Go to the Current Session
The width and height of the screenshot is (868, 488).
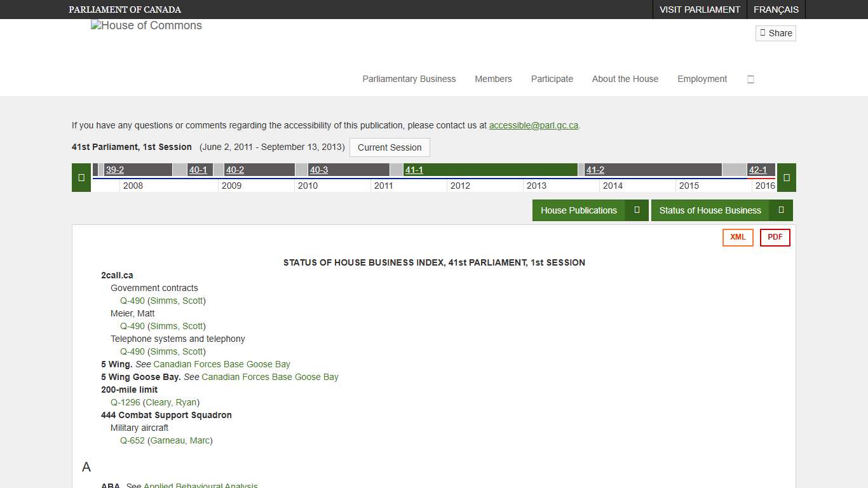coord(390,147)
